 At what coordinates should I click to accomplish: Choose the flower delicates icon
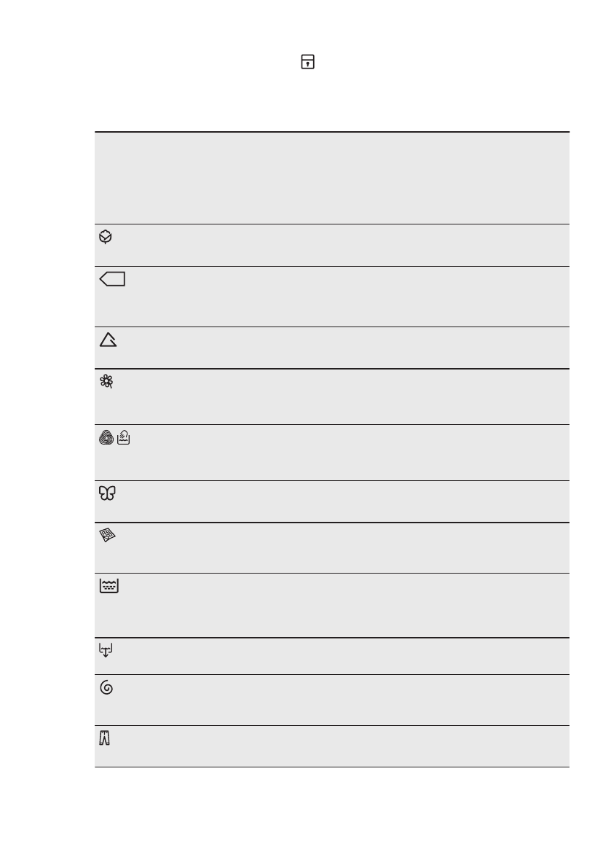[106, 380]
